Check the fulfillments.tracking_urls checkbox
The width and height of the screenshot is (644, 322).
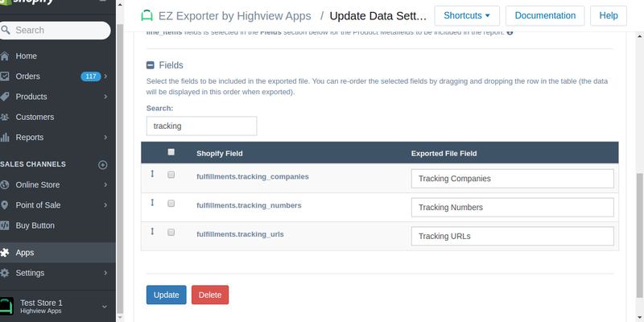tap(171, 232)
